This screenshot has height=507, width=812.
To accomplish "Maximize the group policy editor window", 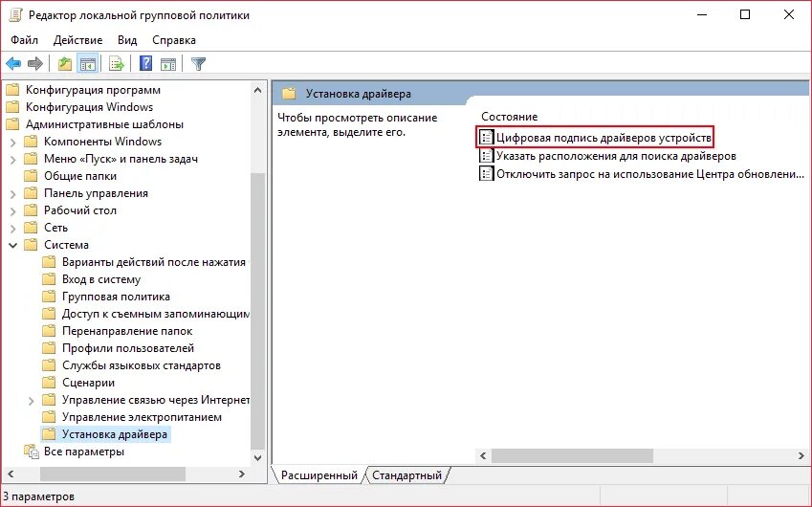I will [x=745, y=14].
